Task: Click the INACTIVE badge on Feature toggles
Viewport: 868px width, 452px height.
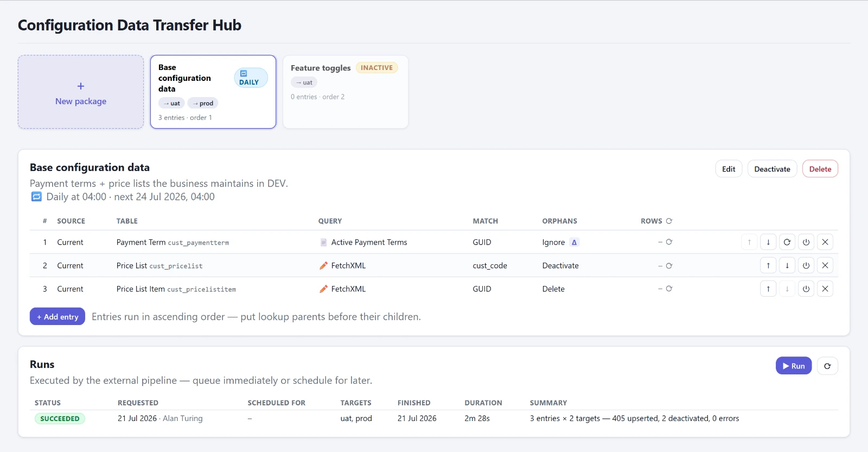Action: click(x=377, y=68)
